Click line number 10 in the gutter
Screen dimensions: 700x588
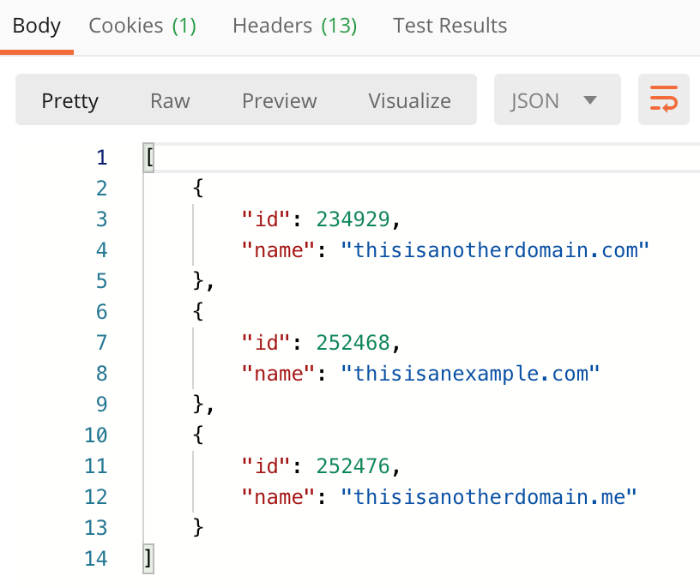96,435
